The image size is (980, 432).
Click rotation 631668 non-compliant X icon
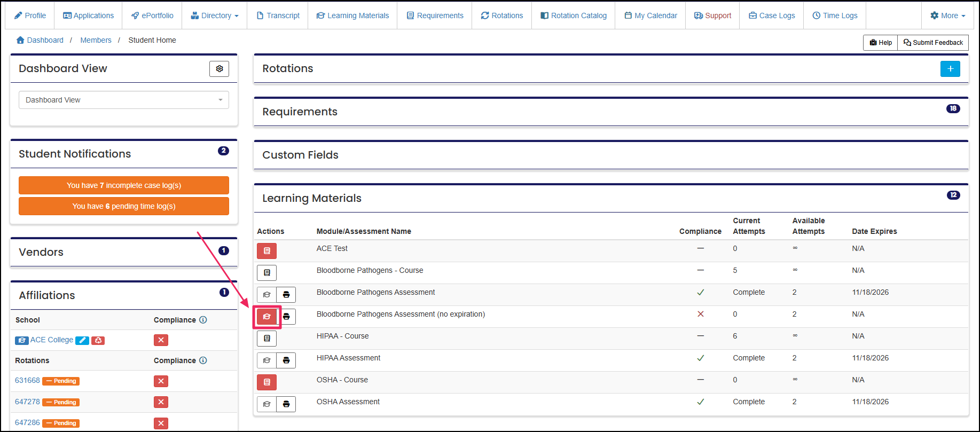point(161,381)
